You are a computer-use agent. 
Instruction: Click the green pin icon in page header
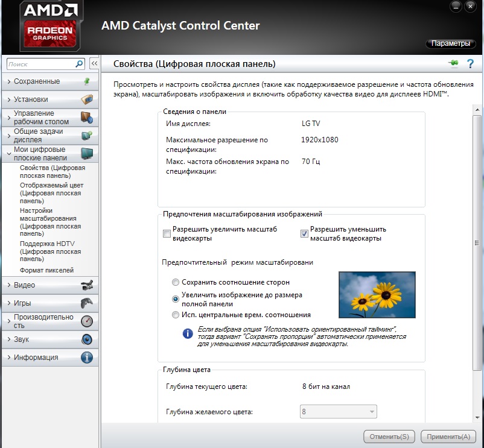[453, 63]
